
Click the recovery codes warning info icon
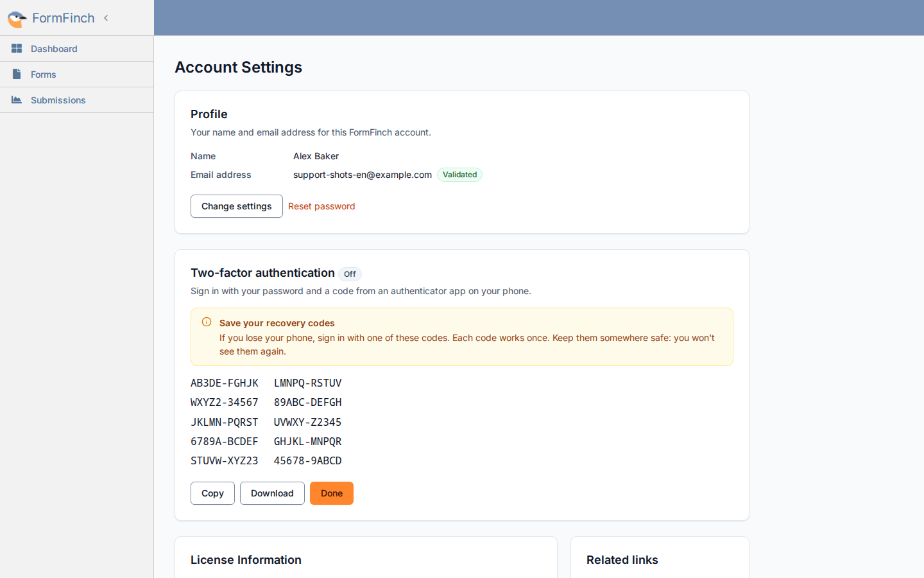coord(207,322)
